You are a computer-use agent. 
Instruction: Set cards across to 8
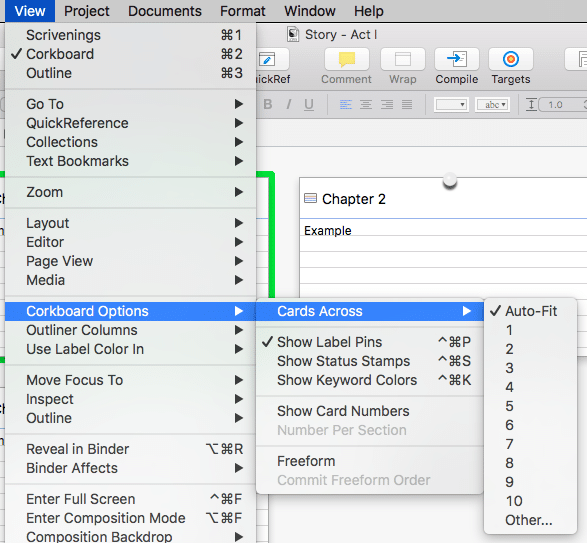[530, 463]
